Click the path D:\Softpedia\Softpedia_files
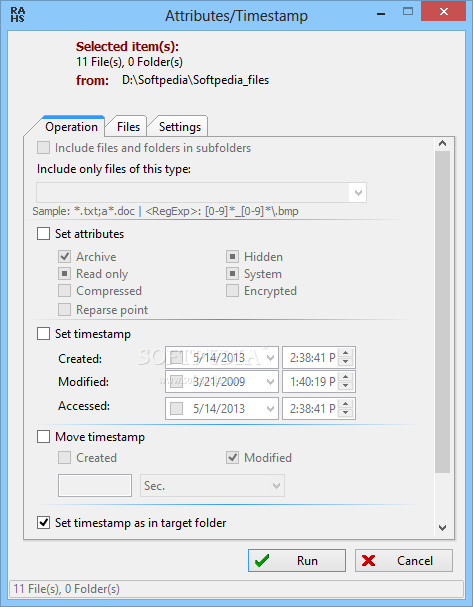Image resolution: width=473 pixels, height=607 pixels. click(x=195, y=80)
